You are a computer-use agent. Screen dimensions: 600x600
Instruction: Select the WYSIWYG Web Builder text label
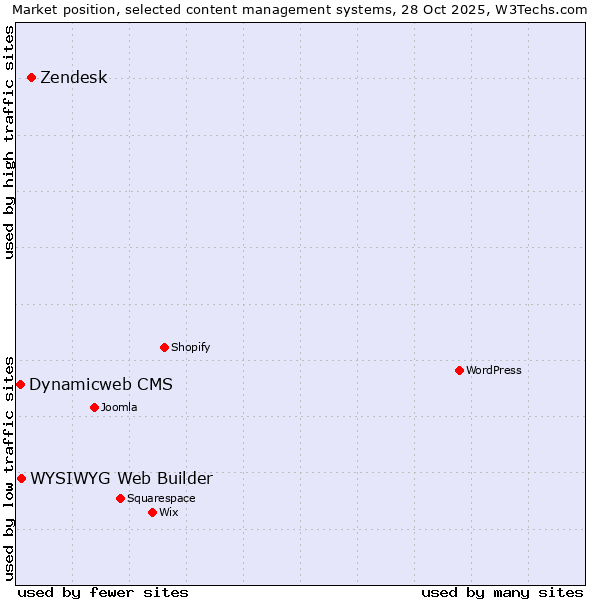point(121,479)
